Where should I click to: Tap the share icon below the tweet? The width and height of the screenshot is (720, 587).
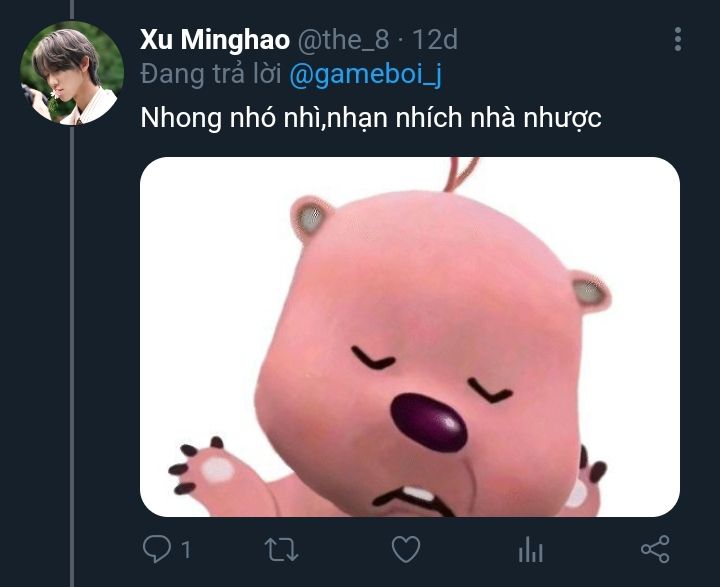tap(656, 549)
